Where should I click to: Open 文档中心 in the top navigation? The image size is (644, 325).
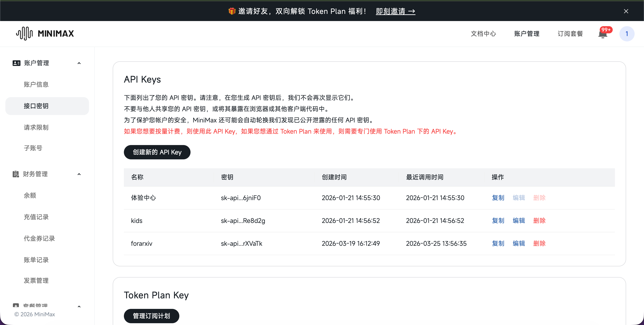click(483, 34)
